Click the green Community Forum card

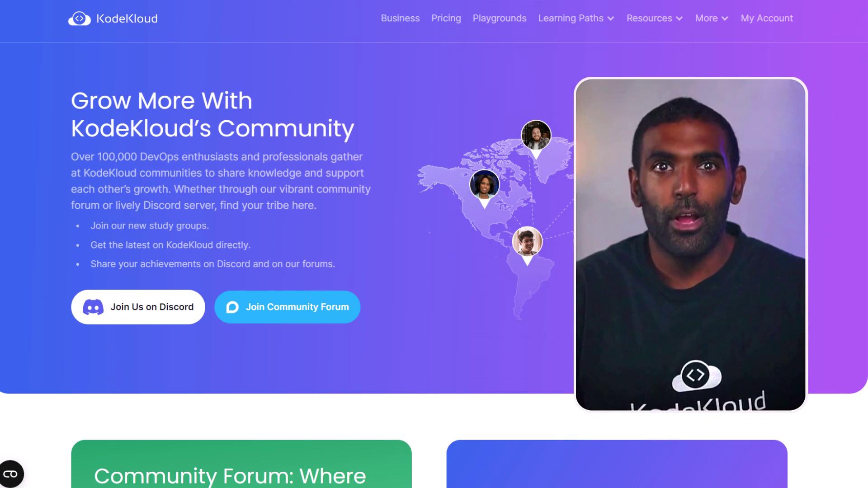[x=241, y=464]
